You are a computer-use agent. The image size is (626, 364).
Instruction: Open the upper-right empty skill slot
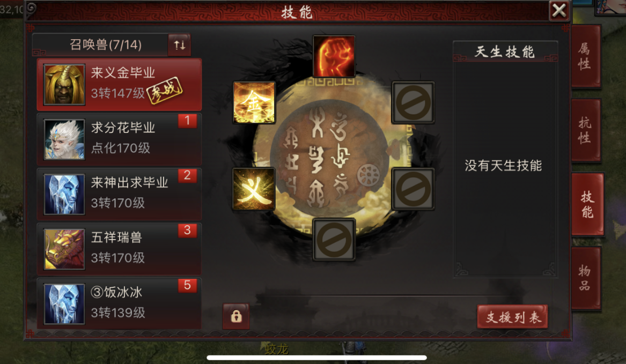click(x=413, y=102)
